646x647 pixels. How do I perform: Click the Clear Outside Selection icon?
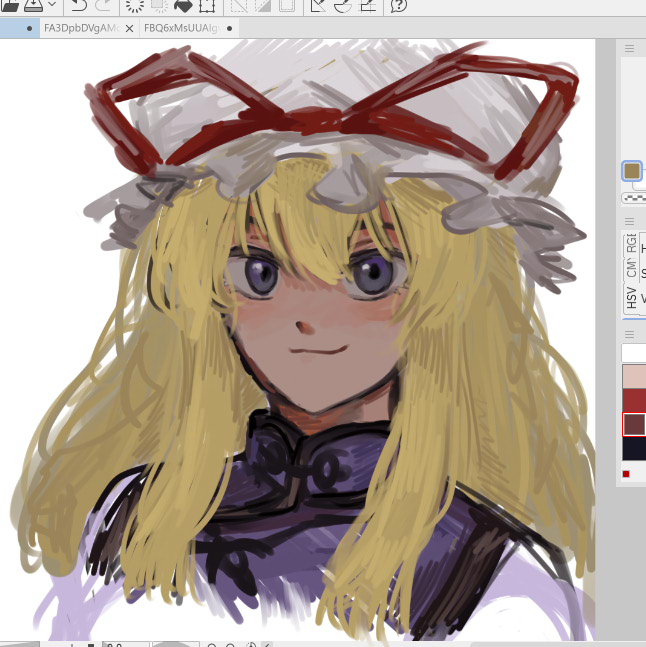click(159, 5)
